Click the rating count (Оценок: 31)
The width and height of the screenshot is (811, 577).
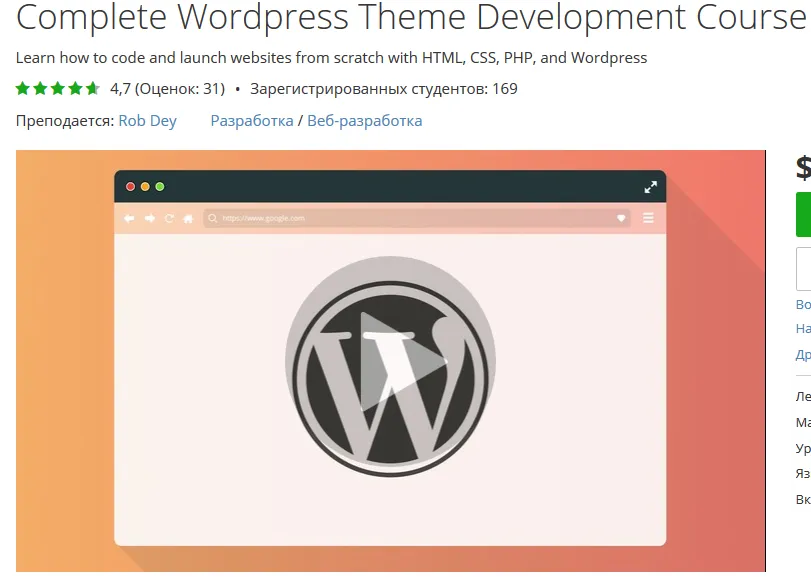pos(179,89)
